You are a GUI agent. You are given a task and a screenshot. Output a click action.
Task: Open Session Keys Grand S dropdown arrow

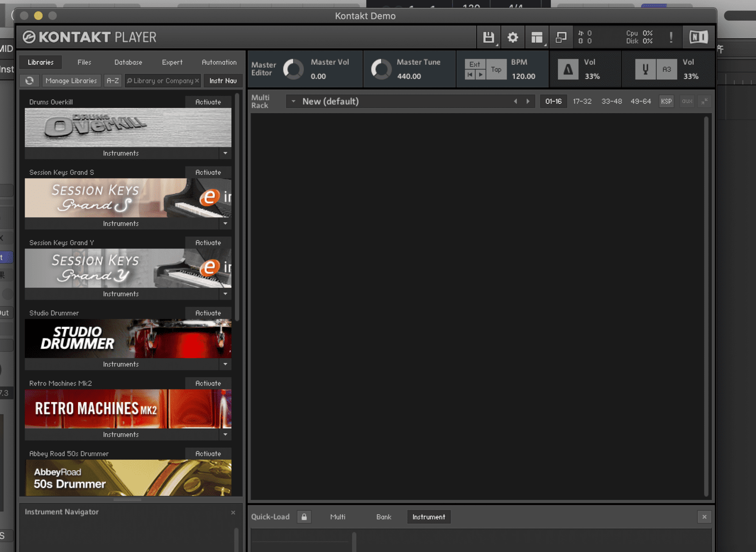[x=225, y=224]
